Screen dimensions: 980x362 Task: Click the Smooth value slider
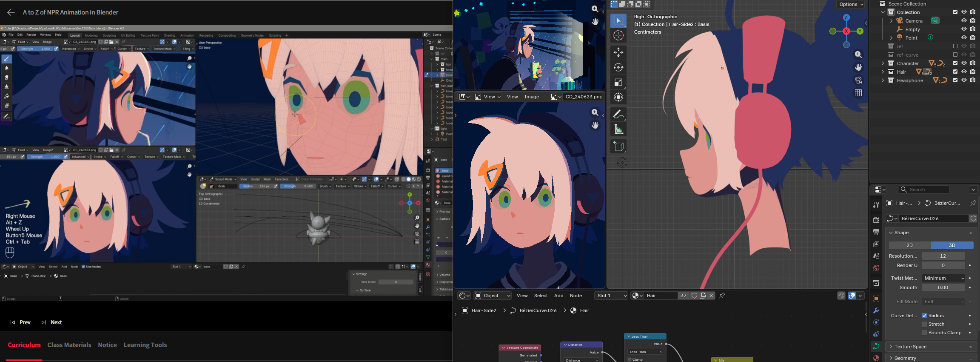coord(943,287)
